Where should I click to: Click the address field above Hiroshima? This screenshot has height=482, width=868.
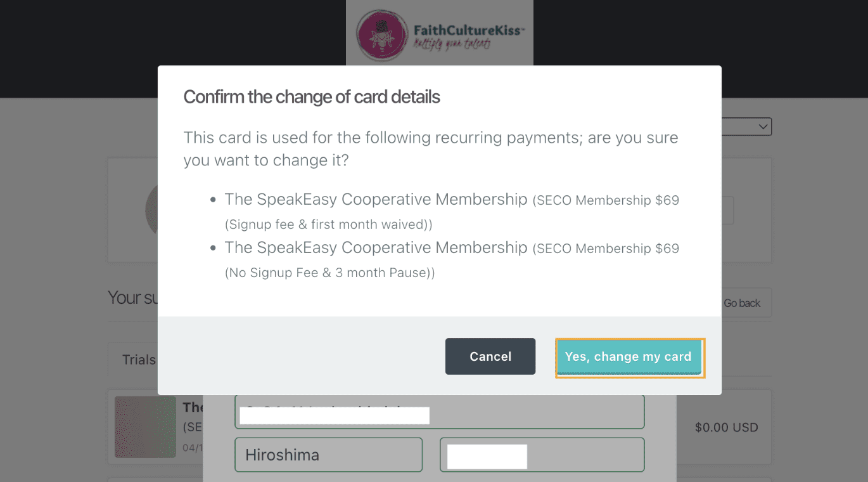439,412
